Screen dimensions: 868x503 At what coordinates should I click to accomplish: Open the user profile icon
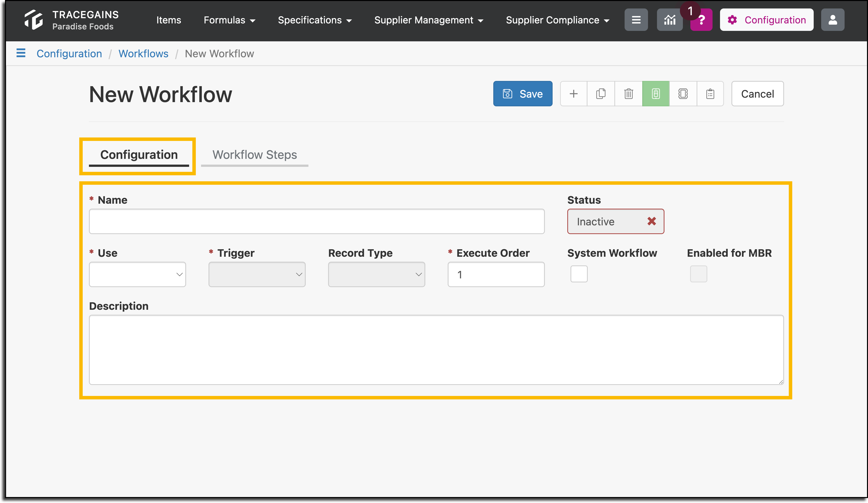click(833, 20)
